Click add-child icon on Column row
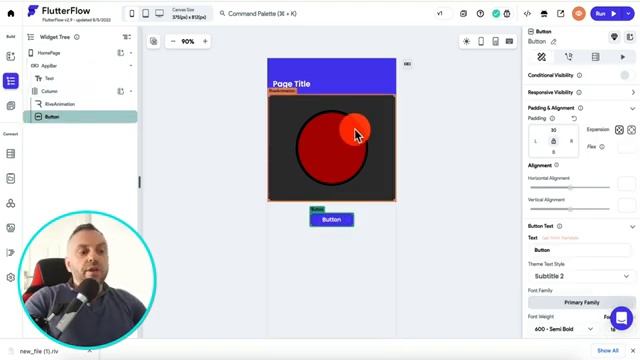Image resolution: width=640 pixels, height=360 pixels. click(x=121, y=91)
